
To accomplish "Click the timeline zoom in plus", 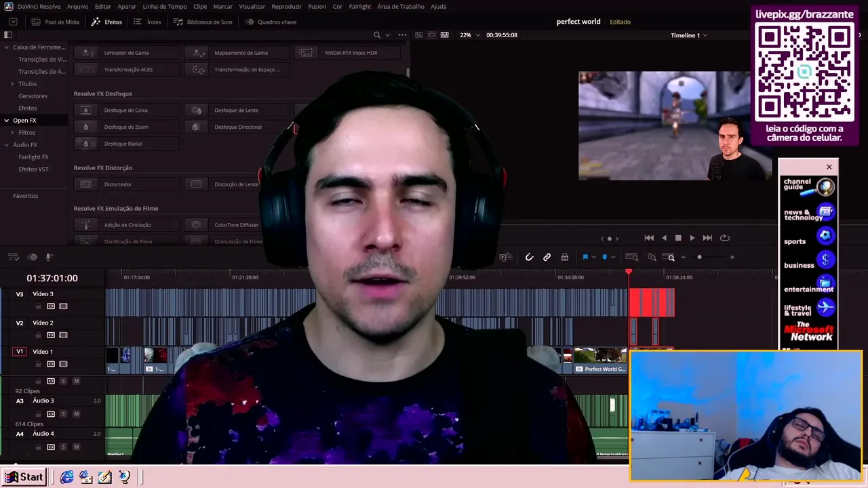I will pos(732,257).
